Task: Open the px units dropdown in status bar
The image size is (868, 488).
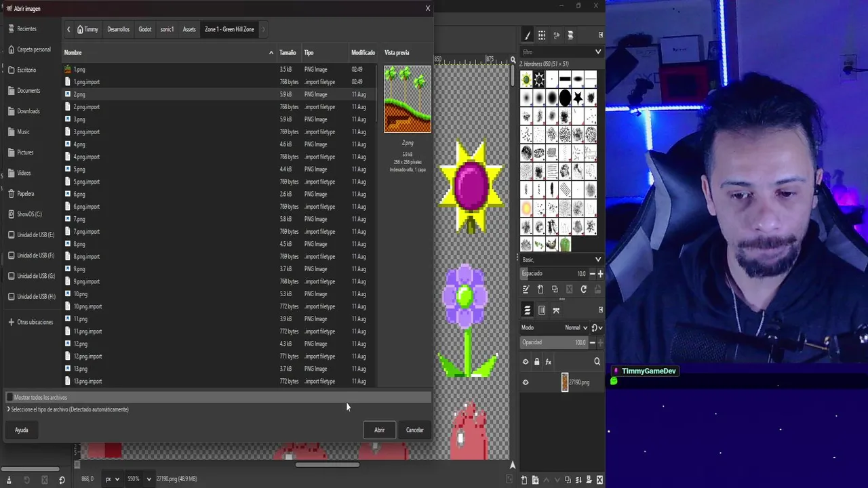Action: coord(112,479)
